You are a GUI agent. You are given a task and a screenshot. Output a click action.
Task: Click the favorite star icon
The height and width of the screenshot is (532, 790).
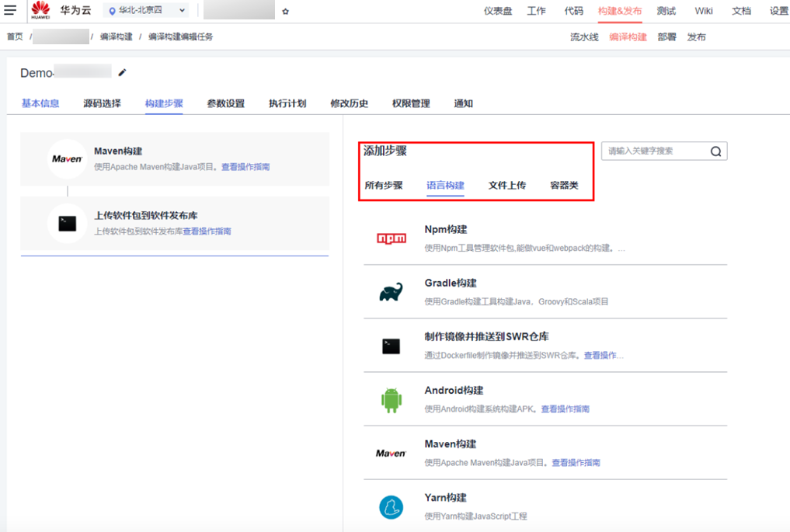(286, 11)
